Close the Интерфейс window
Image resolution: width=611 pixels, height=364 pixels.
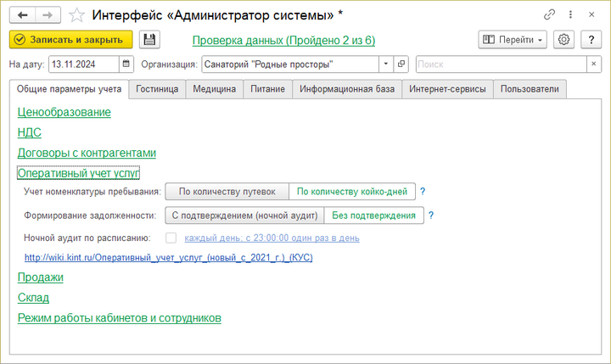(x=591, y=14)
